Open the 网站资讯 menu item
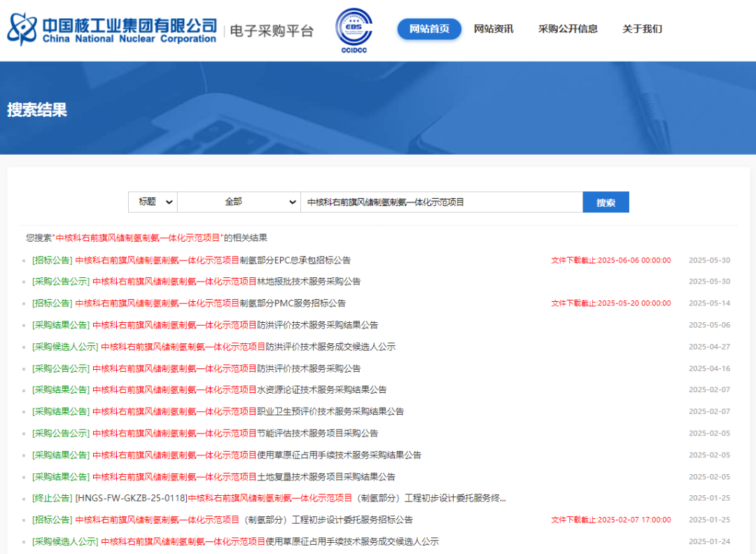Viewport: 756px width, 554px height. [x=493, y=29]
